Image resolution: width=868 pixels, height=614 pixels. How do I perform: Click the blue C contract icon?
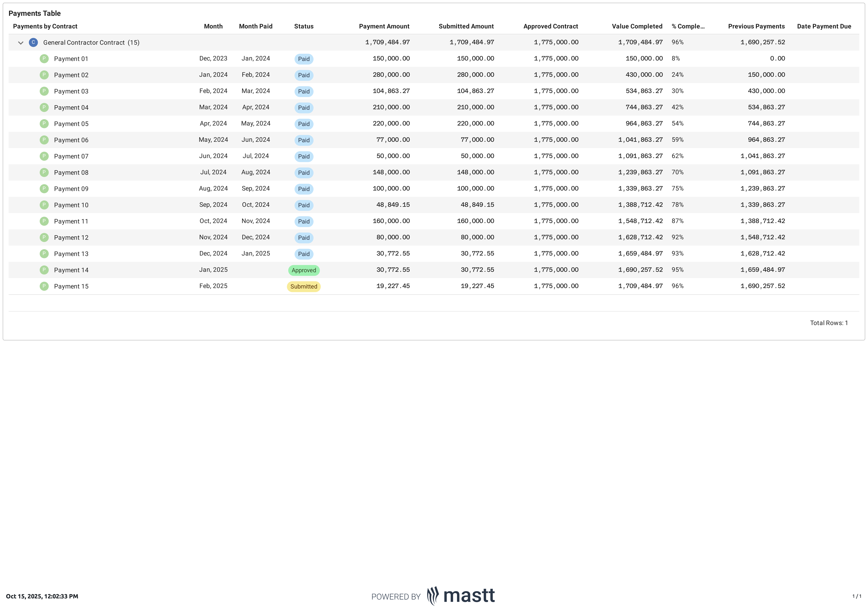[x=33, y=42]
